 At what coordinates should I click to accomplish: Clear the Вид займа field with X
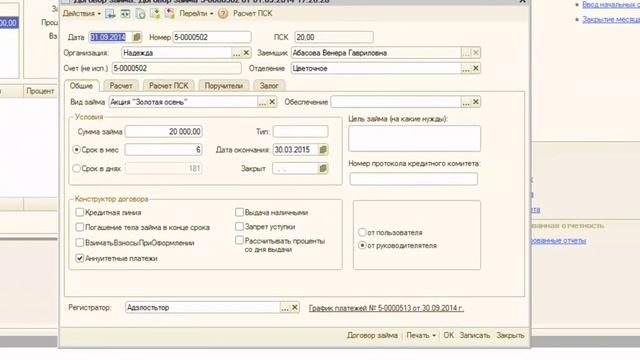click(272, 102)
